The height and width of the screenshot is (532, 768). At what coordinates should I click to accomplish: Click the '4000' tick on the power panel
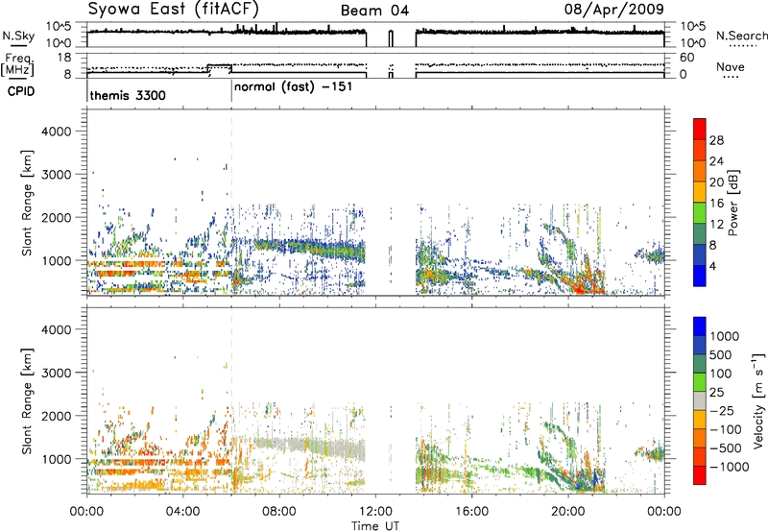[x=56, y=132]
